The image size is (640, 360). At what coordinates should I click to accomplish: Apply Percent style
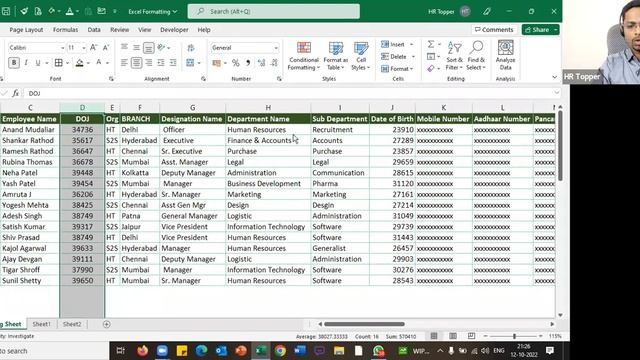[236, 63]
